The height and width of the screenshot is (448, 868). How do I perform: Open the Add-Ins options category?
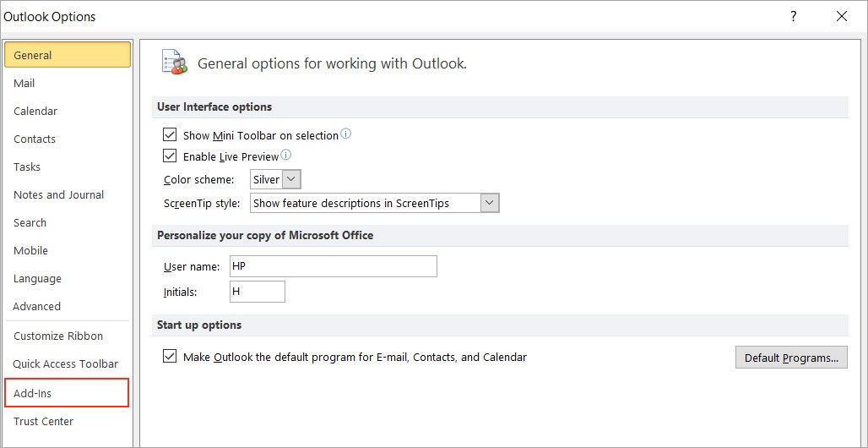point(67,393)
